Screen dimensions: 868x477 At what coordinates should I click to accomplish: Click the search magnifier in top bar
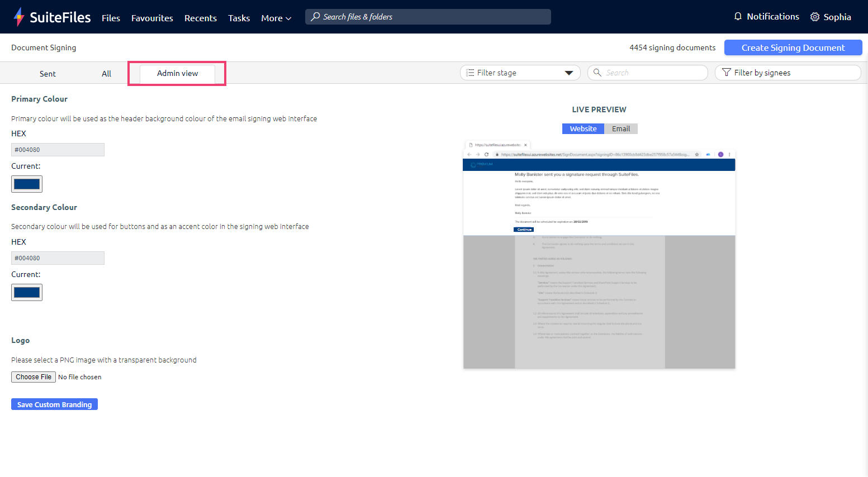point(316,17)
